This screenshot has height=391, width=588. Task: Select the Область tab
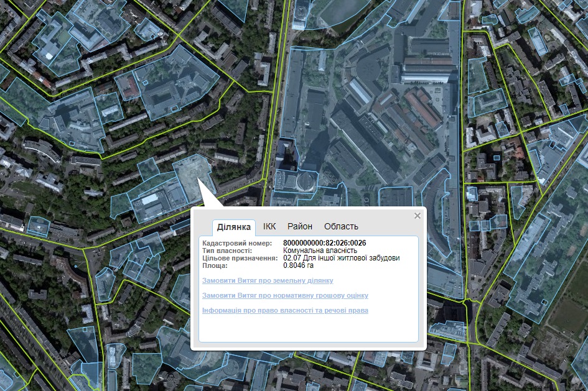[x=341, y=226]
